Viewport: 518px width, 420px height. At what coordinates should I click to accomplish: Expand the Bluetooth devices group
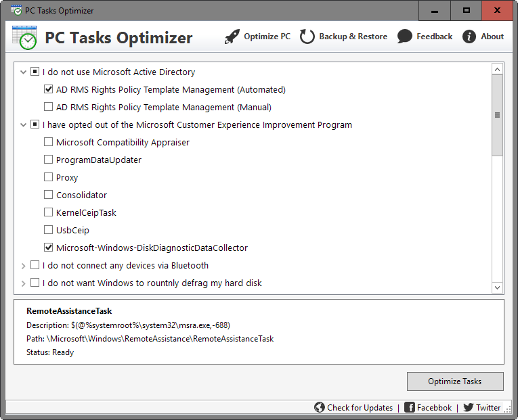click(x=24, y=265)
